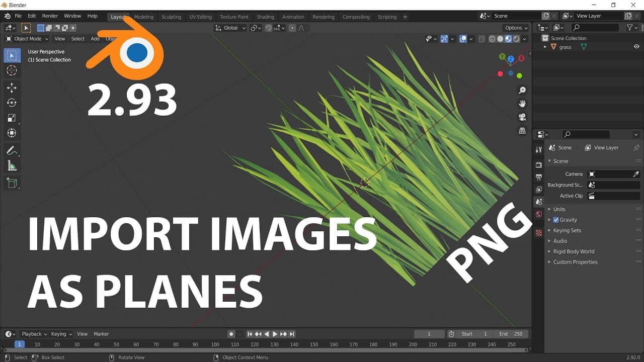Activate the 3D Cursor tool

click(x=12, y=70)
